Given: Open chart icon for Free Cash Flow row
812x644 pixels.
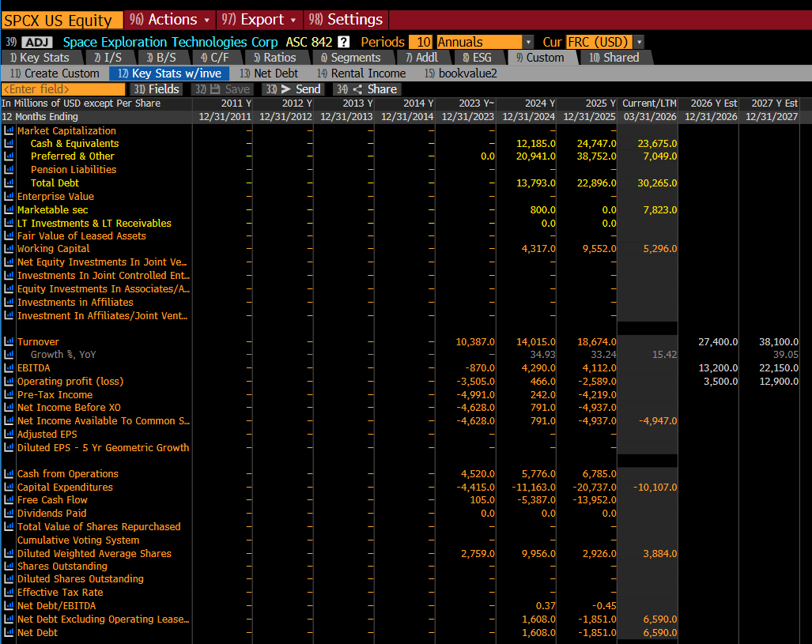Looking at the screenshot, I should 9,500.
